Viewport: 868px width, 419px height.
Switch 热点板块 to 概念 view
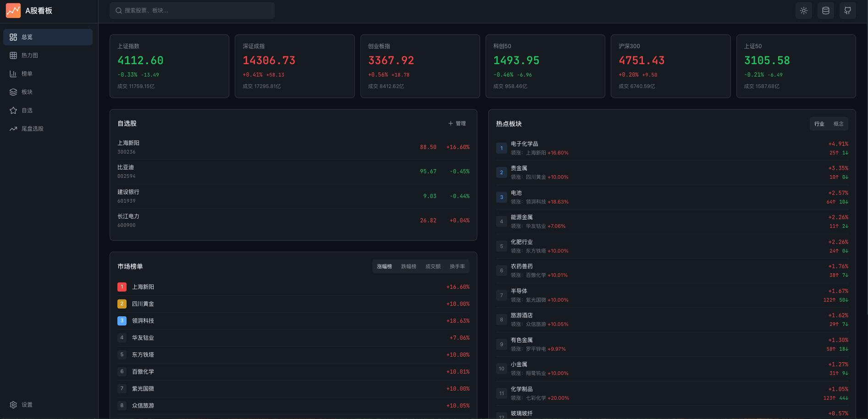[x=839, y=123]
